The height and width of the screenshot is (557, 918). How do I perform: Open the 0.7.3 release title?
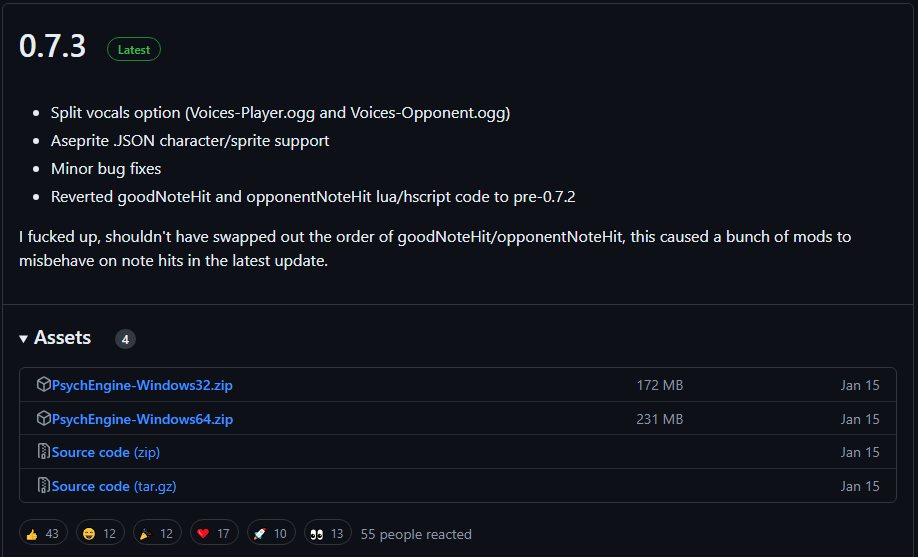pyautogui.click(x=53, y=47)
